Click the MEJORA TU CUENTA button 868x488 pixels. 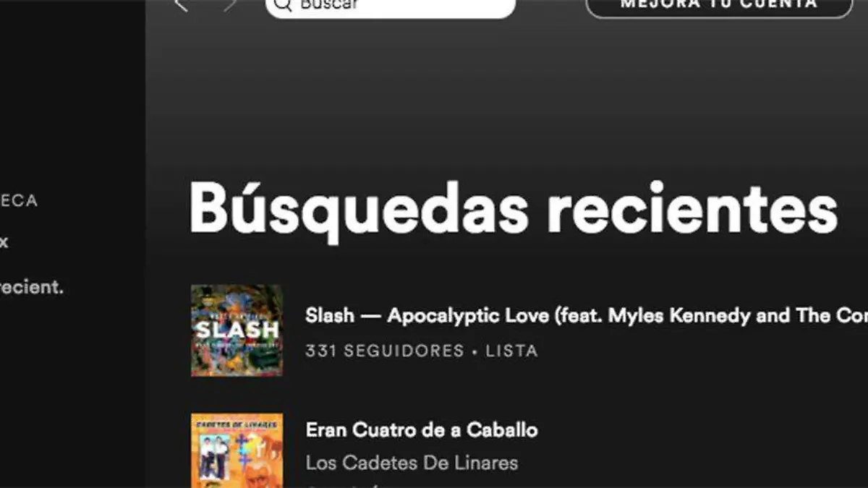pos(719,4)
